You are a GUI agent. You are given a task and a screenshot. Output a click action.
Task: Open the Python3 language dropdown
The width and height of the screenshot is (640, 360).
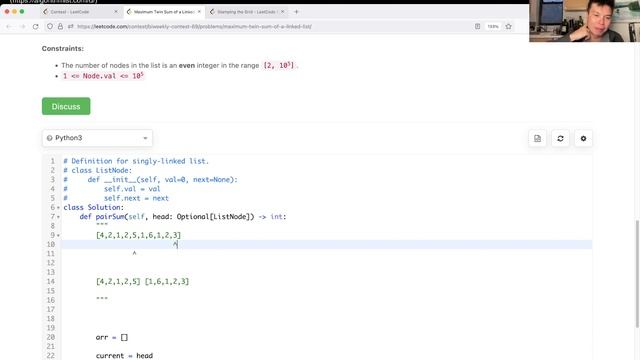[97, 138]
